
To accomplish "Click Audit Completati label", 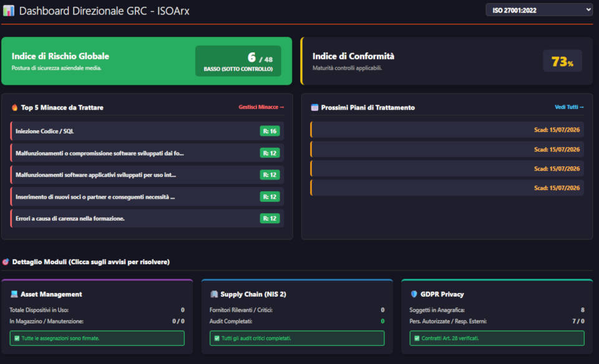I will click(x=231, y=321).
